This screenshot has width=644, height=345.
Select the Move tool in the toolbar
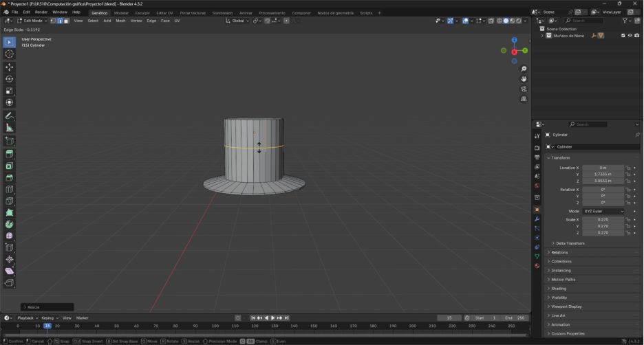(x=10, y=67)
